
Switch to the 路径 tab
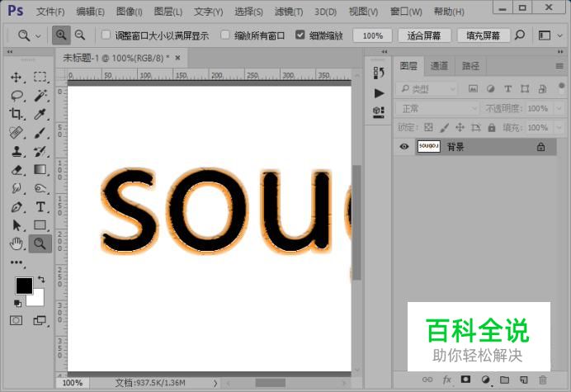tap(470, 66)
